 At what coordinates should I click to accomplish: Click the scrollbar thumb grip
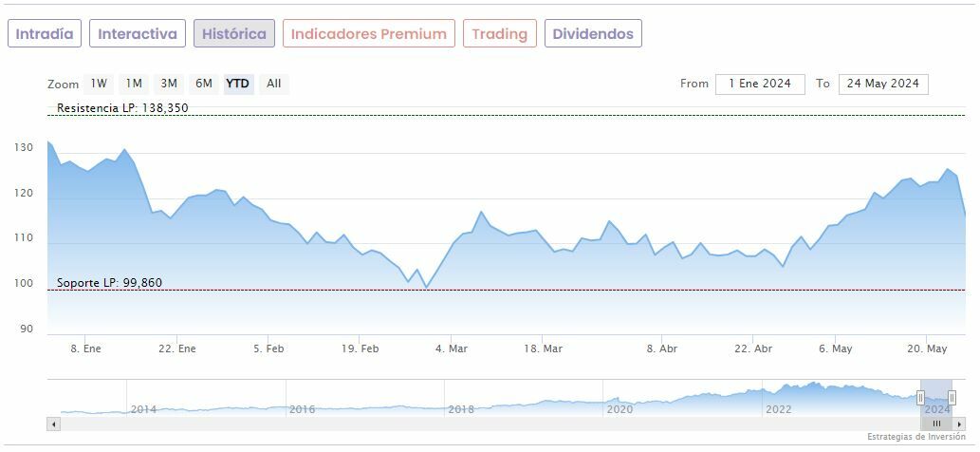pyautogui.click(x=936, y=424)
